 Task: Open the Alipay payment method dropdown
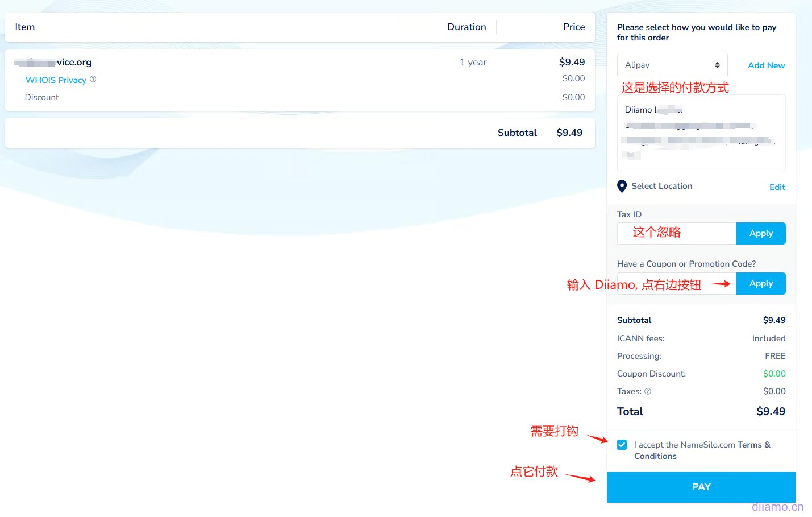click(x=672, y=65)
